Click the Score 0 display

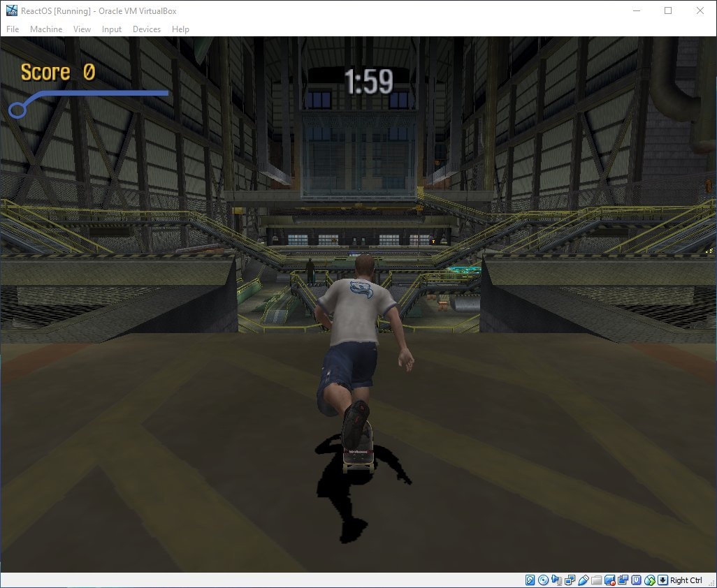pyautogui.click(x=57, y=72)
